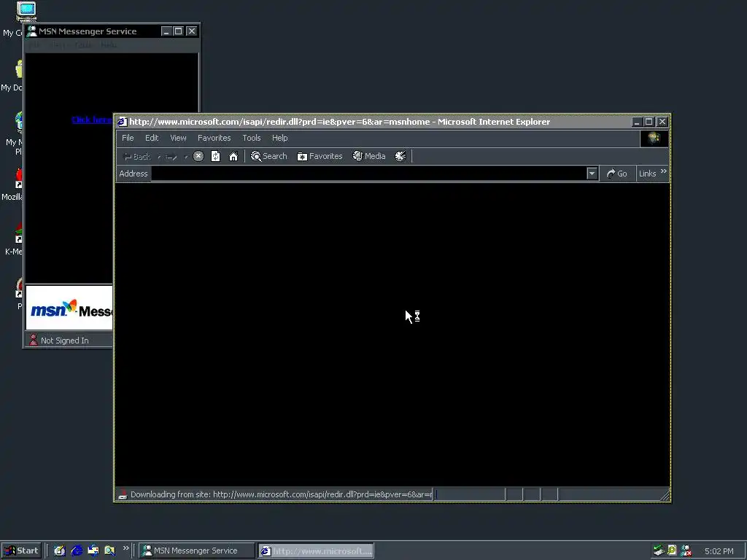Click the 5:02 PM system clock
Screen dimensions: 747x560
[x=719, y=551]
